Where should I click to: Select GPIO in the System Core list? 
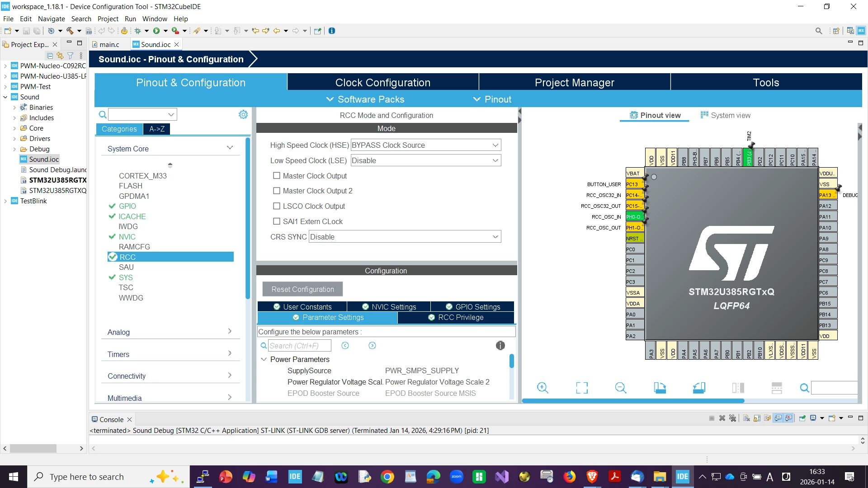point(127,206)
